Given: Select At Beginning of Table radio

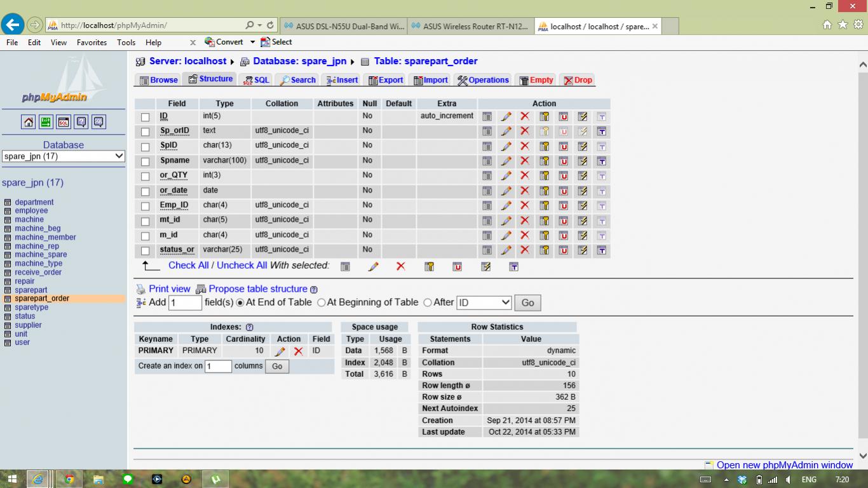Looking at the screenshot, I should tap(322, 303).
